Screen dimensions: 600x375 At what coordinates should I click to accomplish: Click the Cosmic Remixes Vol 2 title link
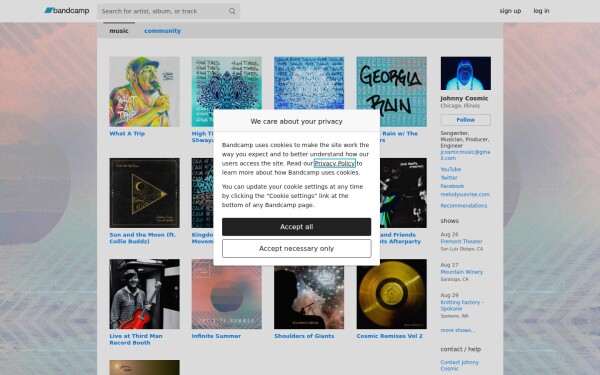tap(390, 336)
